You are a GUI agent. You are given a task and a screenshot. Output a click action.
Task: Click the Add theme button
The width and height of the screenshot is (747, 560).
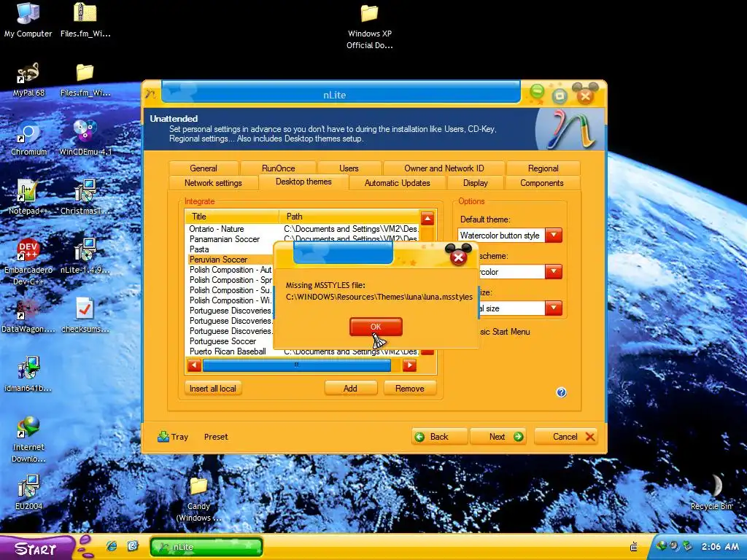tap(351, 389)
